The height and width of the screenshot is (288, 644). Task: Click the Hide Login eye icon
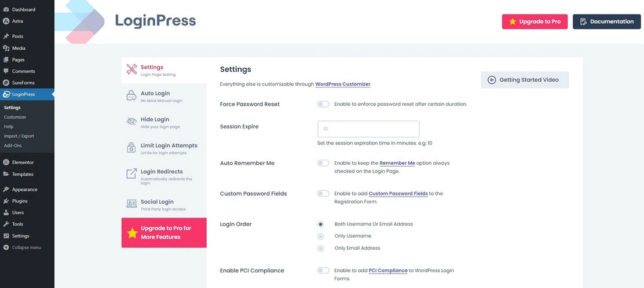click(x=131, y=122)
